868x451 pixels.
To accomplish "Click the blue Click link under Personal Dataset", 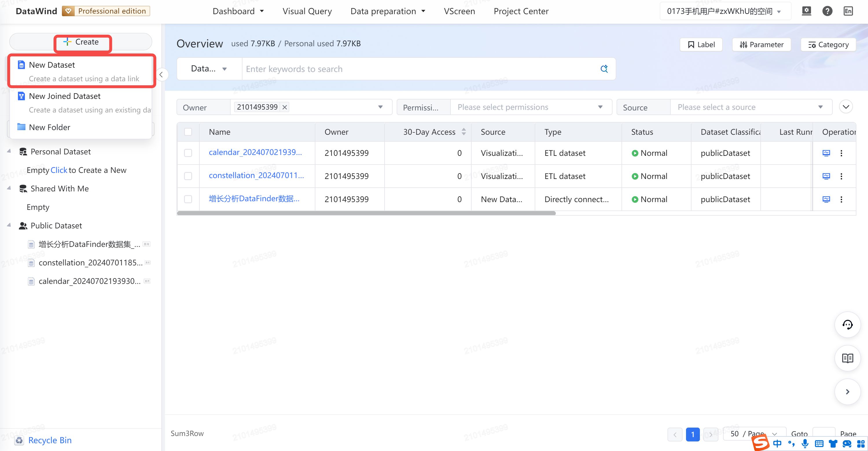I will click(x=59, y=170).
